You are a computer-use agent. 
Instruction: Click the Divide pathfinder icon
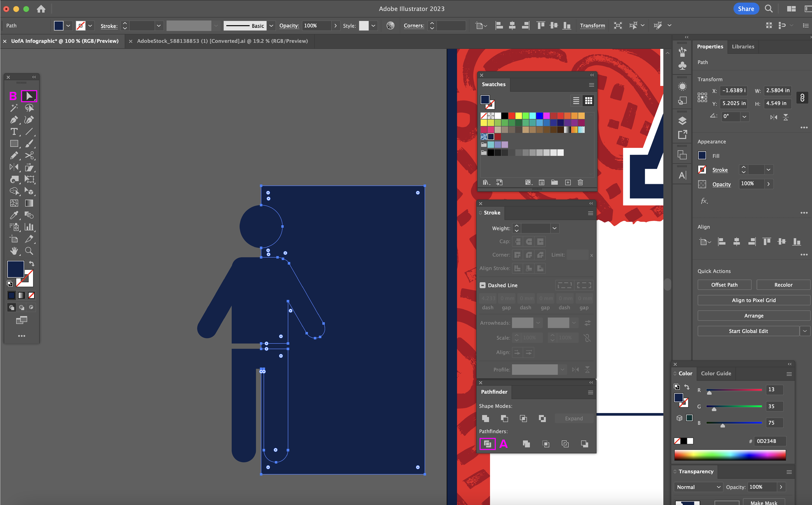coord(487,444)
